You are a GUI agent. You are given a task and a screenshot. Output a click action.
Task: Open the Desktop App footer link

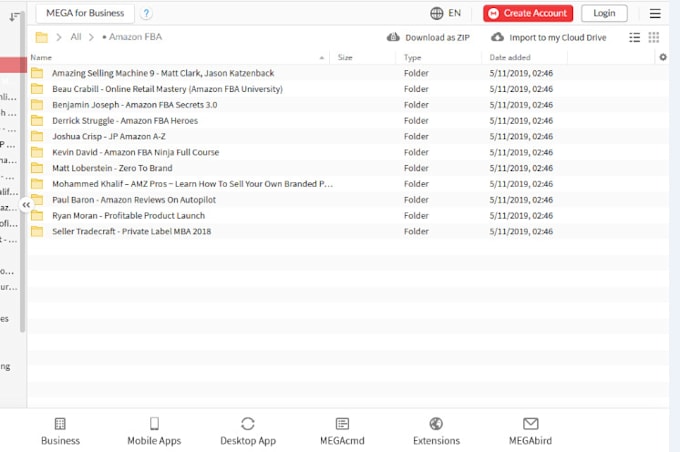tap(248, 431)
